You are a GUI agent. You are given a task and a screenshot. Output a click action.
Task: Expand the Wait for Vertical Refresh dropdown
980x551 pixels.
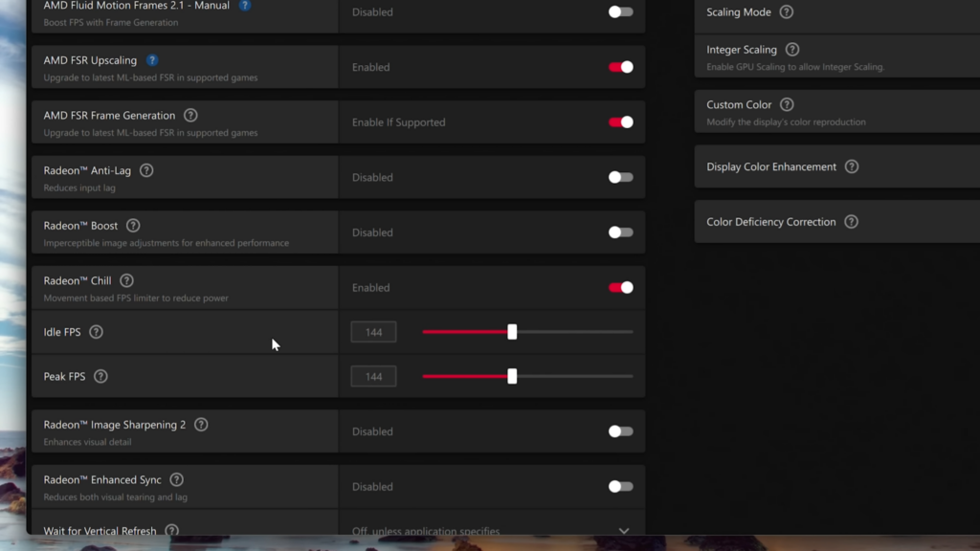click(491, 530)
